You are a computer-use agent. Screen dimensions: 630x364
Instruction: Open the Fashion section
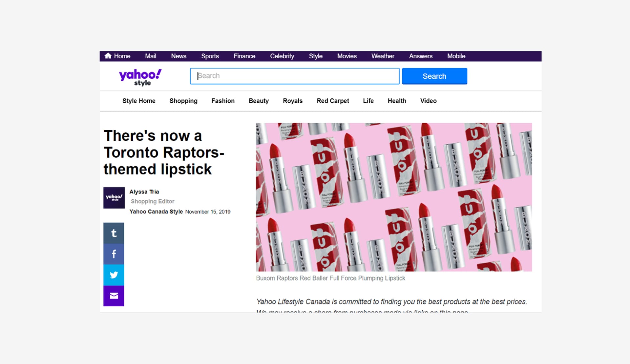[x=223, y=101]
